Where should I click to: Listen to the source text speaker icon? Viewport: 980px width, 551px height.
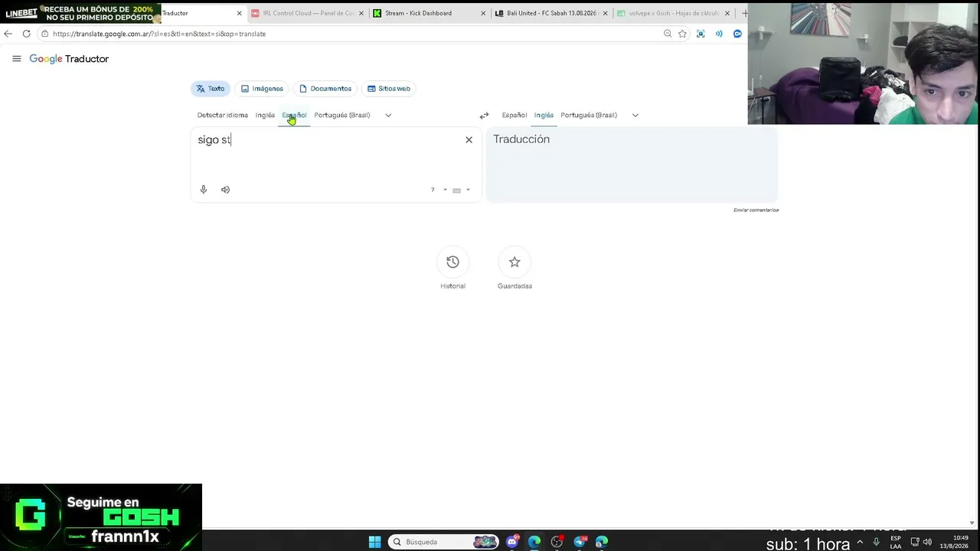pos(225,190)
